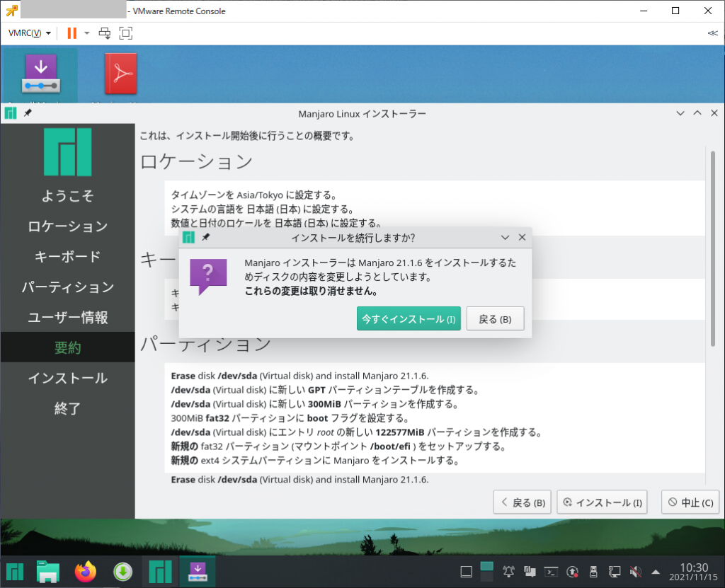Click the bottom インストール (I) button
Image resolution: width=725 pixels, height=588 pixels.
pos(602,502)
